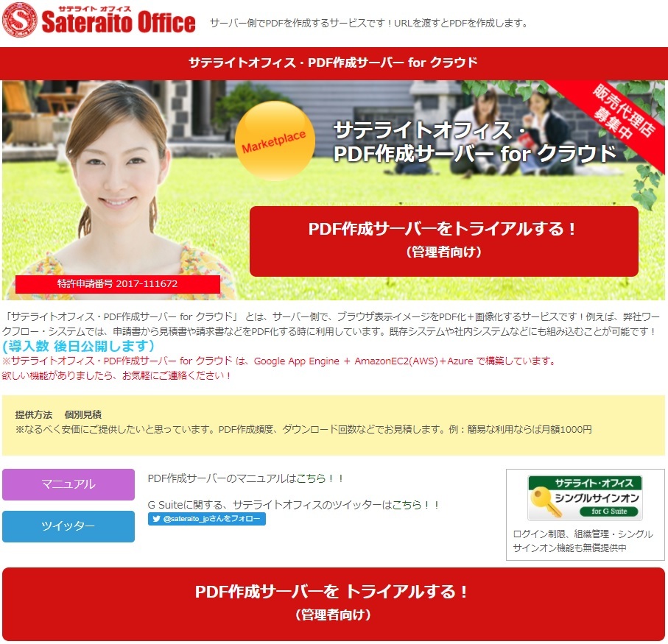
Task: Open the purple マニュアル button
Action: 68,484
